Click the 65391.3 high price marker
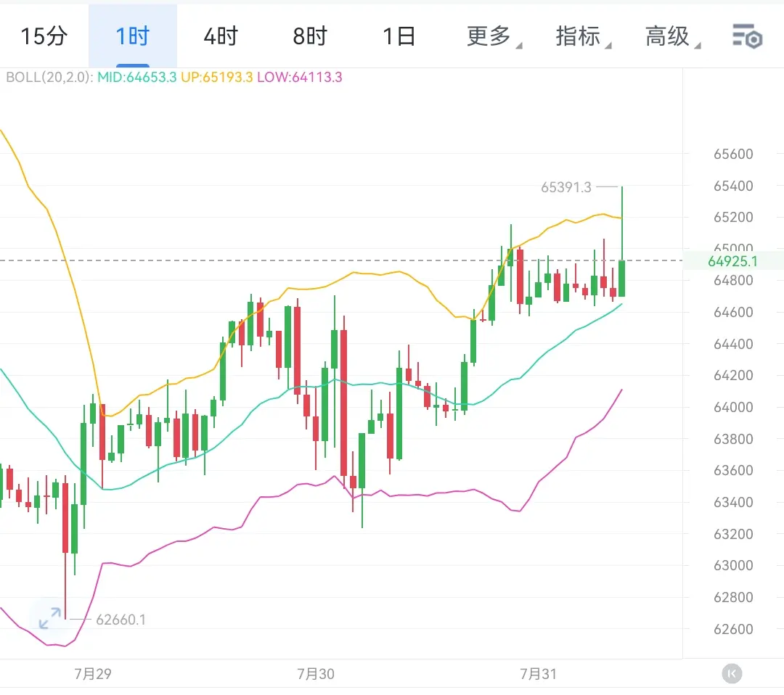Viewport: 784px width, 695px height. point(566,187)
